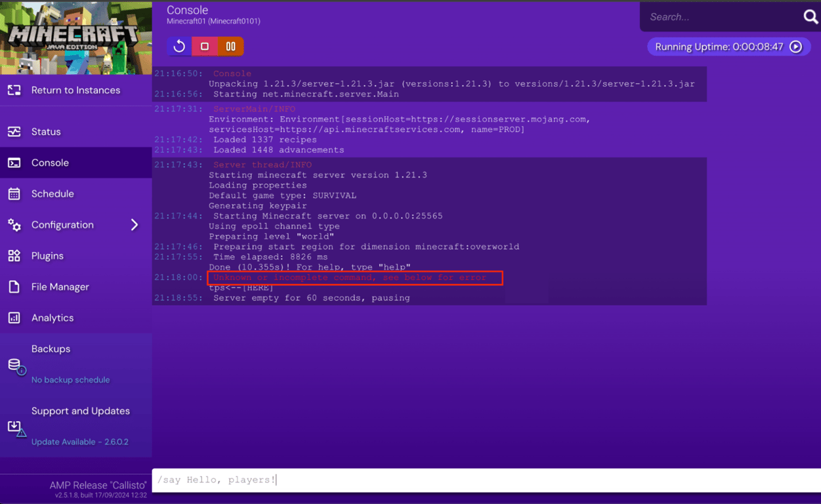Viewport: 821px width, 504px height.
Task: Select the Console tab header
Action: (187, 10)
